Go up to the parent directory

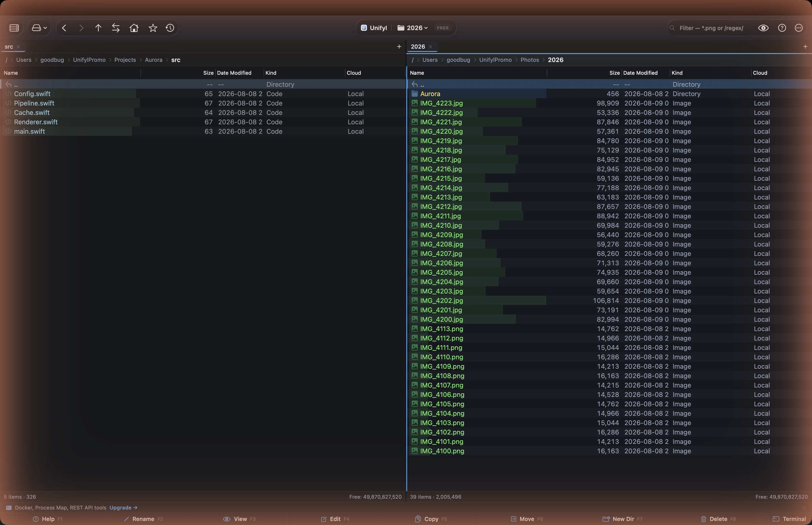click(98, 28)
